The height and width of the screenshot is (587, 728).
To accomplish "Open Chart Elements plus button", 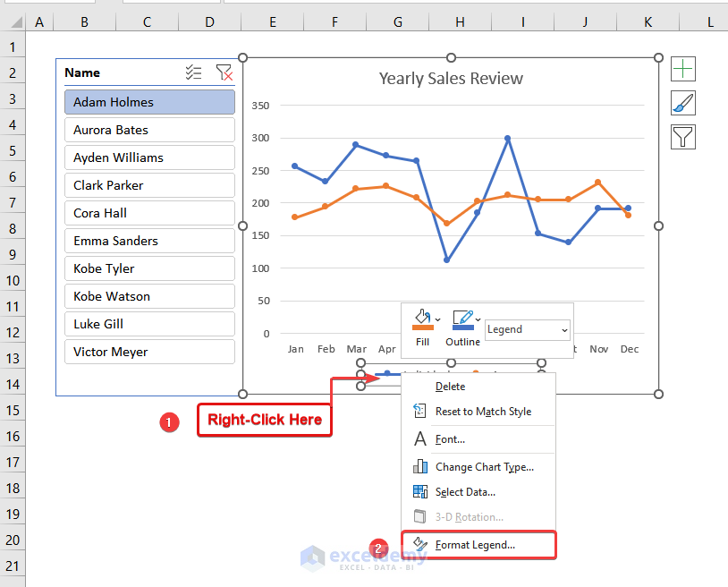I will 683,69.
